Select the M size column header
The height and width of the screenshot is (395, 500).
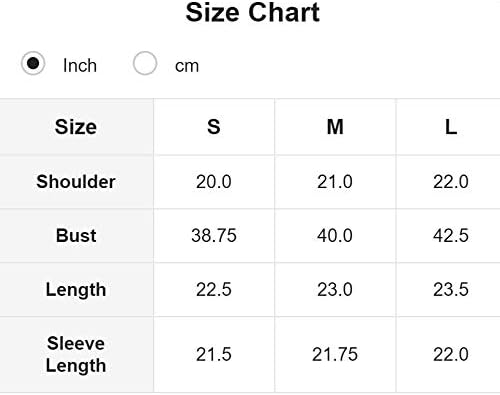coord(335,127)
